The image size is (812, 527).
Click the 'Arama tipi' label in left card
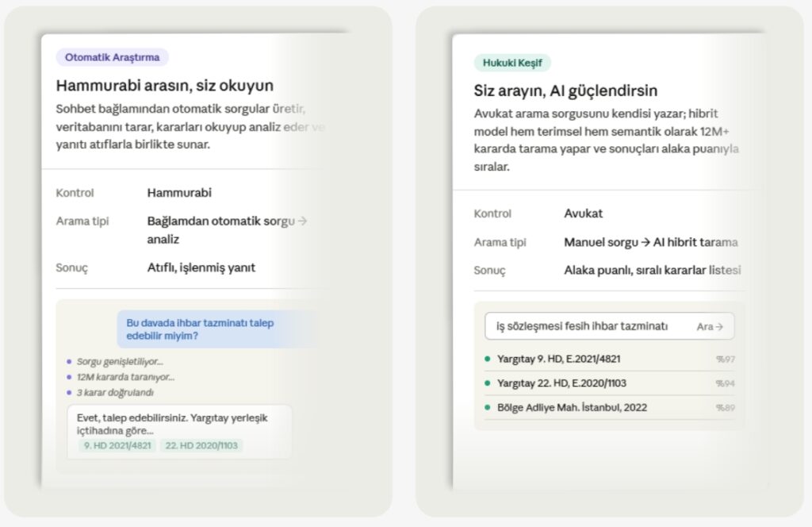coord(82,221)
